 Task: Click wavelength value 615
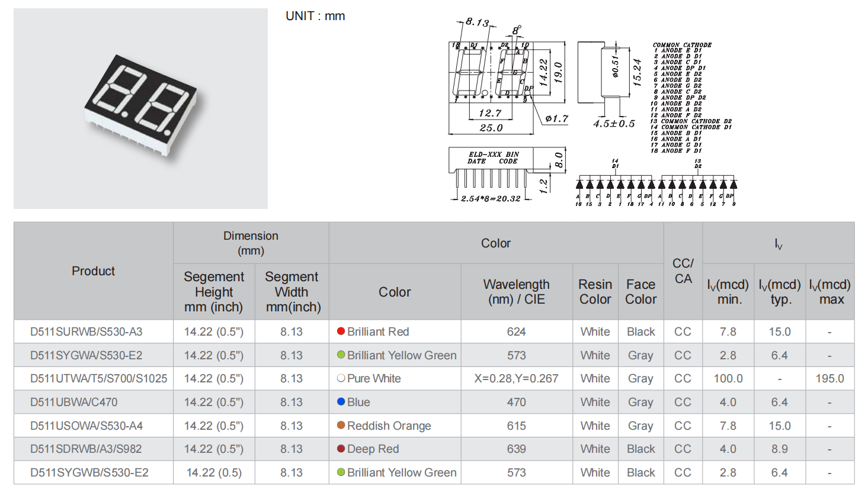[x=517, y=426]
